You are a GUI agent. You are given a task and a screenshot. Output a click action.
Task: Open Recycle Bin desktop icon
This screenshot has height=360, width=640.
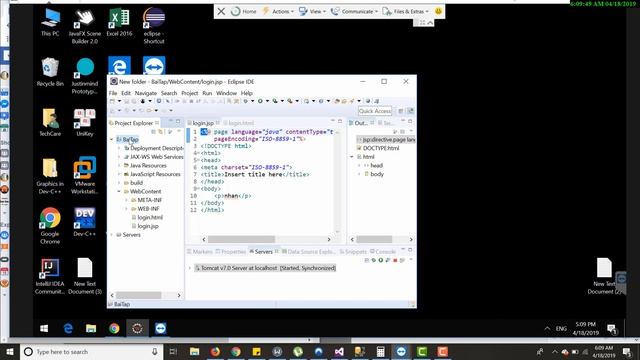(50, 72)
